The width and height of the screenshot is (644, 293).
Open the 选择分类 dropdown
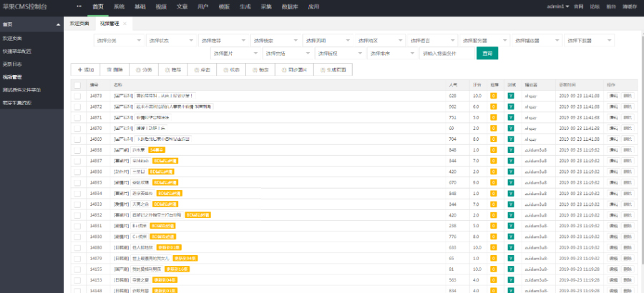point(119,41)
